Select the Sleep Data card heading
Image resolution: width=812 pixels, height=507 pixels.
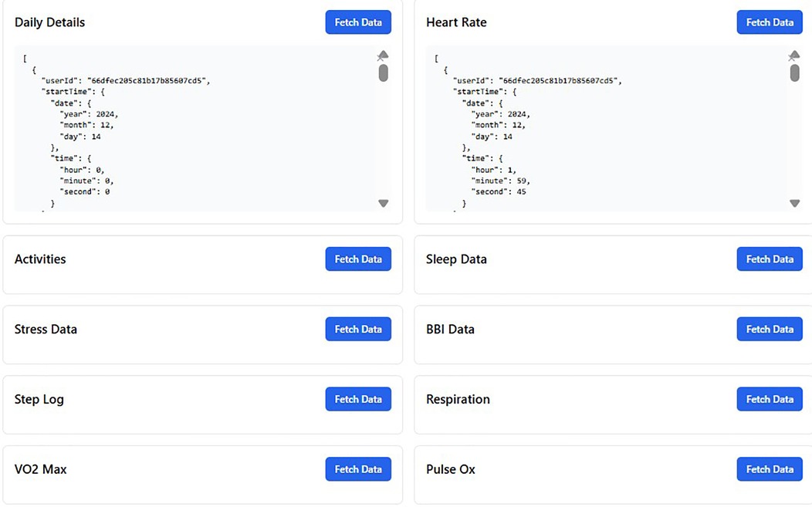456,259
